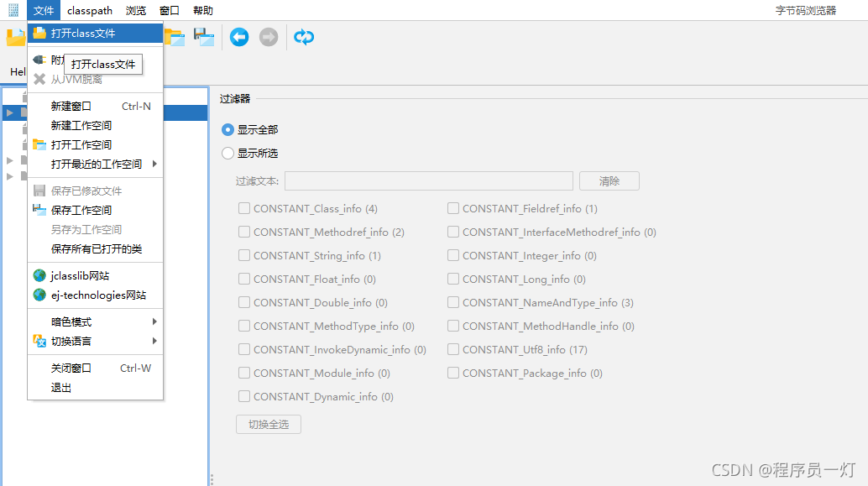Check CONSTANT_MethodType_info checkbox

pyautogui.click(x=244, y=326)
